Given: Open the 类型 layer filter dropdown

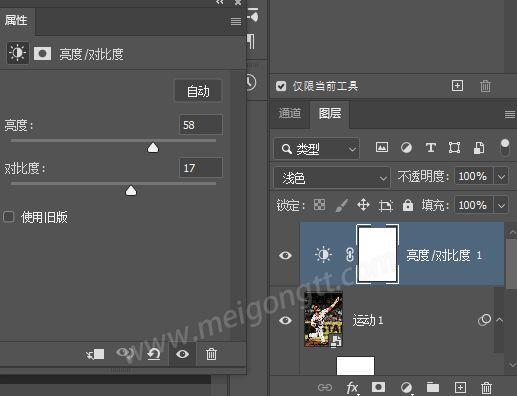Looking at the screenshot, I should [317, 149].
